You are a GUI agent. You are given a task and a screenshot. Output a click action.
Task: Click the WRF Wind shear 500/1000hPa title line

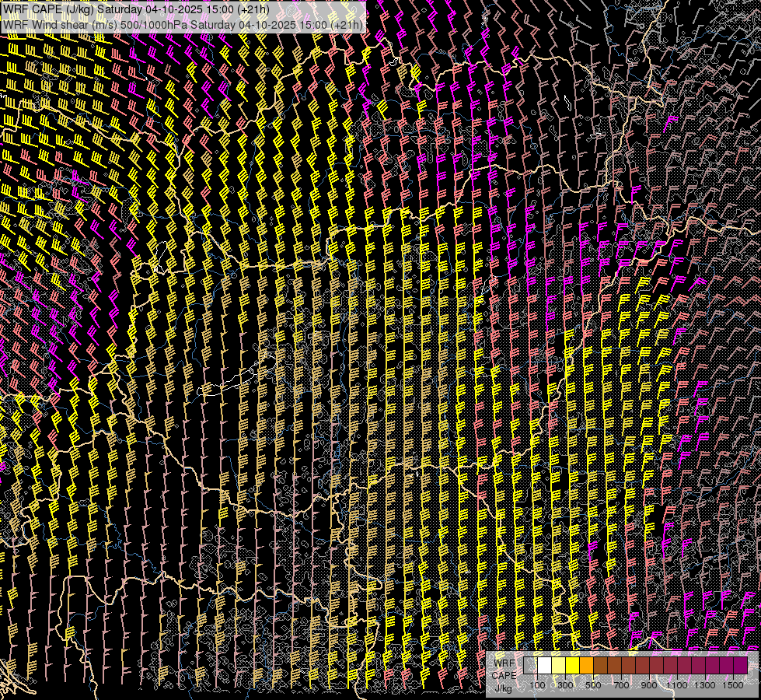point(183,24)
